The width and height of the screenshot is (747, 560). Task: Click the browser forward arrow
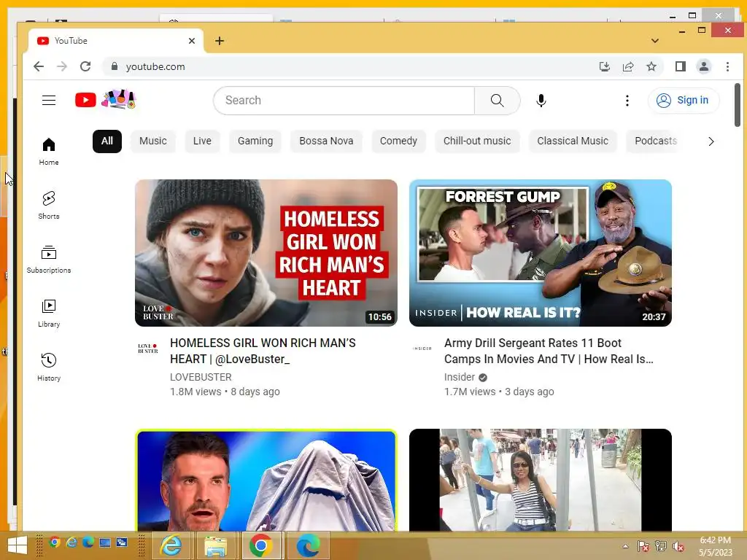point(62,66)
